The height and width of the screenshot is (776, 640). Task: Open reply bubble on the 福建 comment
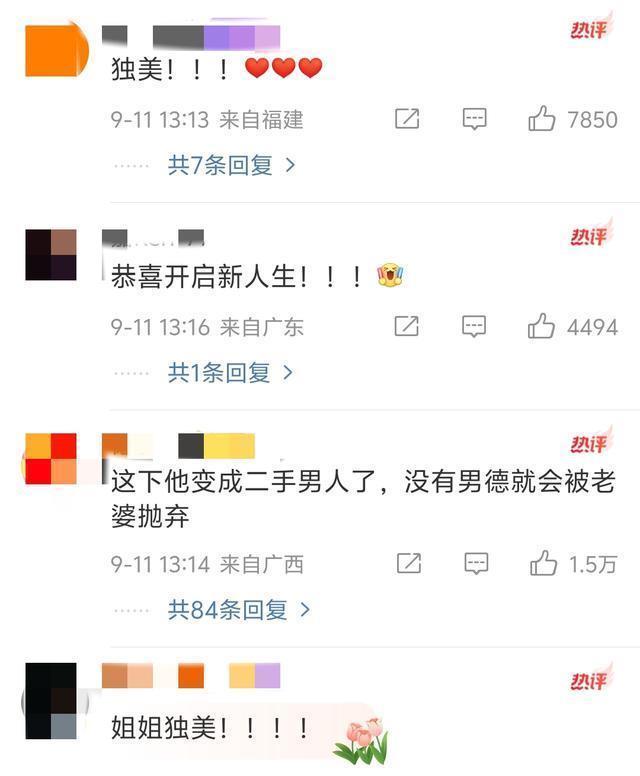tap(474, 119)
